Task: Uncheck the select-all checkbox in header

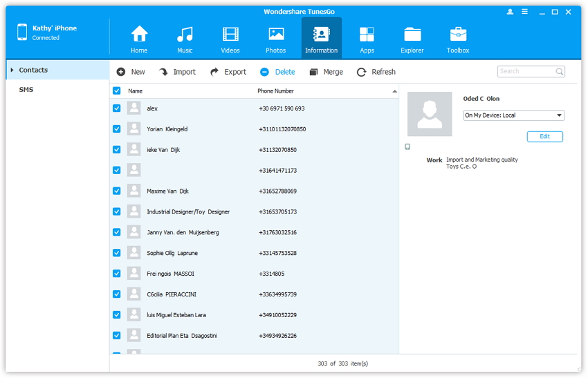Action: (116, 91)
